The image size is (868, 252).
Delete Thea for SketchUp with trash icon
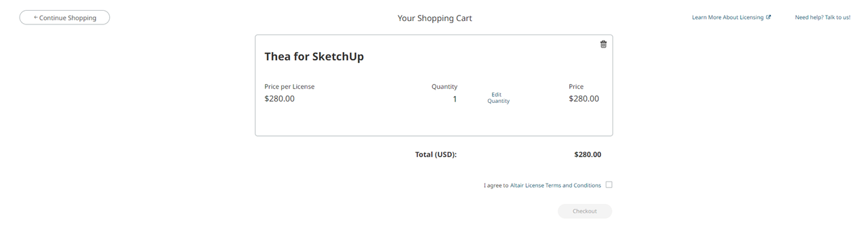pyautogui.click(x=603, y=44)
